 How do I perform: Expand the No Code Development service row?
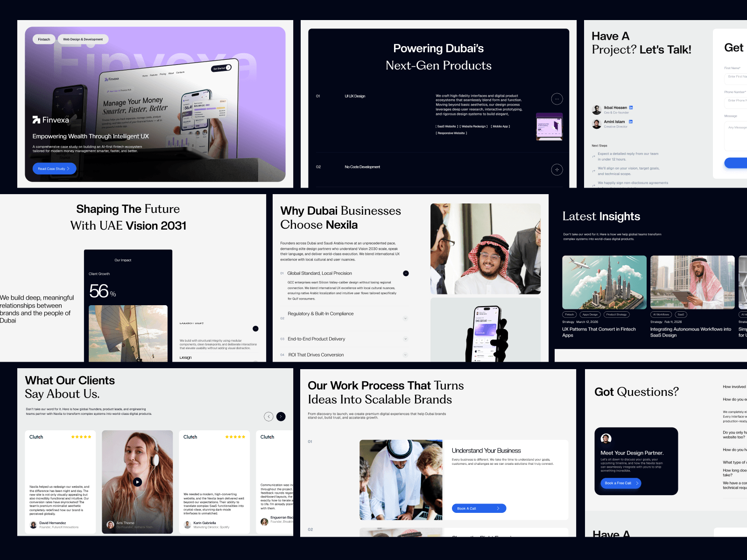click(557, 169)
